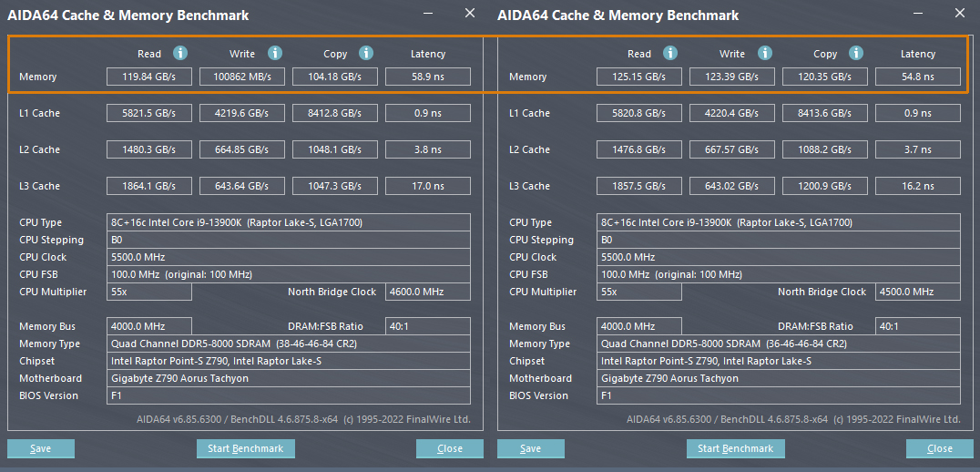
Task: Click the Copy info icon in right window
Action: click(857, 54)
